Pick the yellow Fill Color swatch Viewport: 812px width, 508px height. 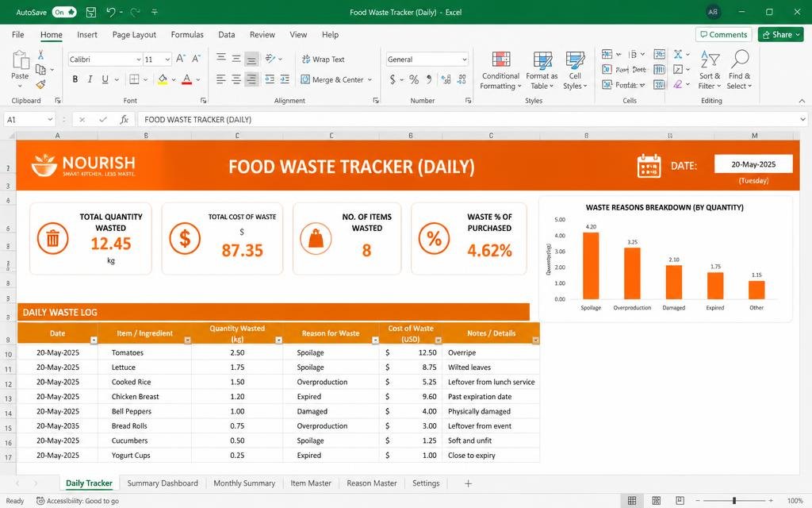coord(163,79)
